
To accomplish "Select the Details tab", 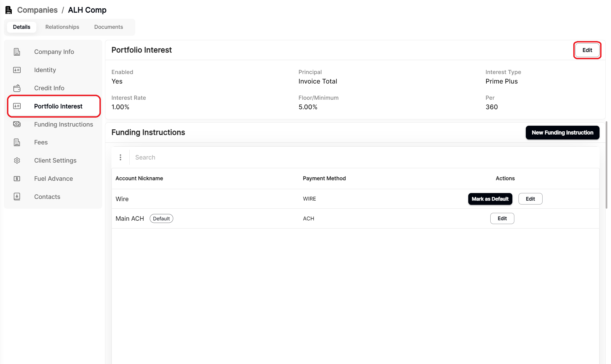I will click(x=22, y=27).
